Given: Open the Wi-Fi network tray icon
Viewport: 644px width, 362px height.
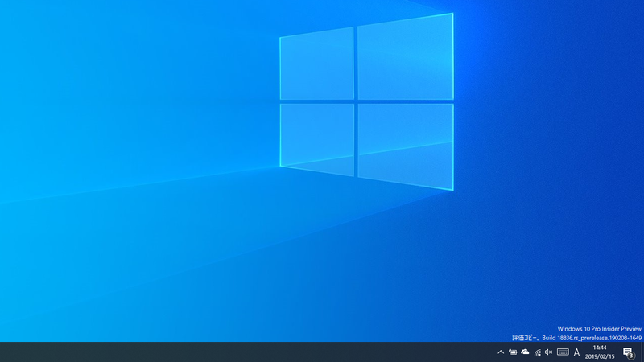Looking at the screenshot, I should click(x=537, y=352).
